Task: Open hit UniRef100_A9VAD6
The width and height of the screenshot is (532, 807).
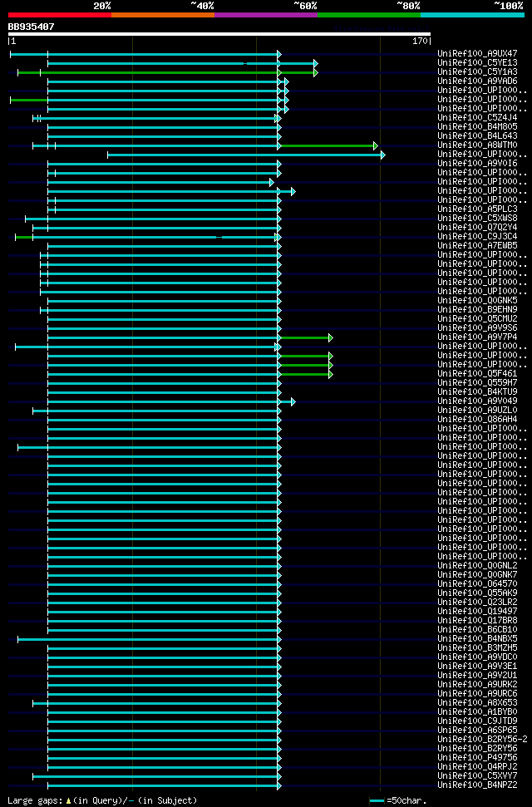Action: click(x=477, y=81)
